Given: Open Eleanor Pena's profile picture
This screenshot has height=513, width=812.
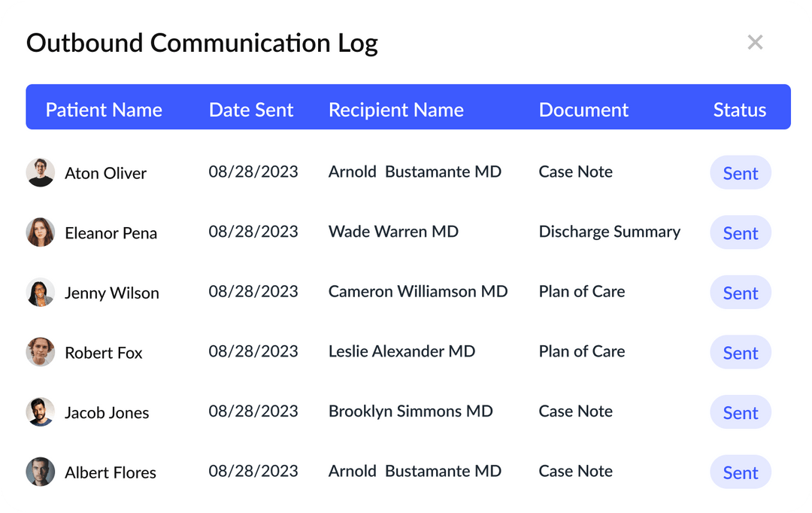Looking at the screenshot, I should (40, 232).
